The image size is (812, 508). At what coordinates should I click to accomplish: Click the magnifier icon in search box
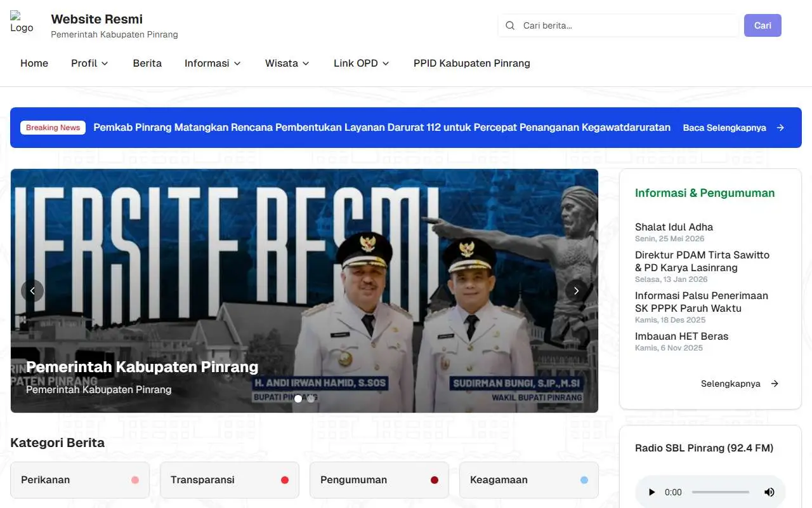coord(510,25)
